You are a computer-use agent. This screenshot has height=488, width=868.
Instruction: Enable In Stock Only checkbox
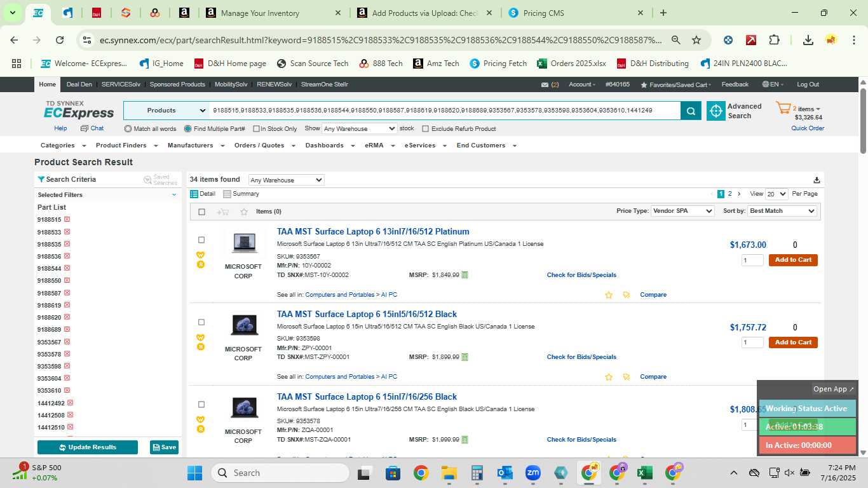click(x=256, y=129)
